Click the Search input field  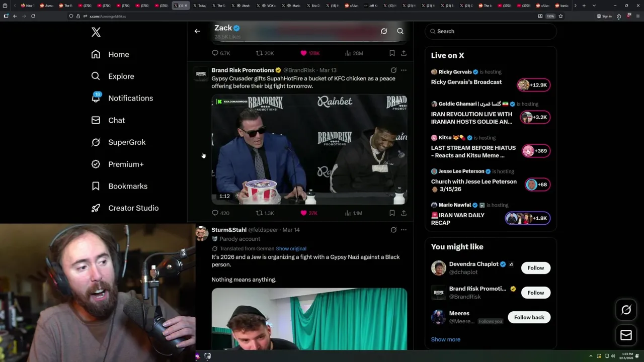pos(491,31)
